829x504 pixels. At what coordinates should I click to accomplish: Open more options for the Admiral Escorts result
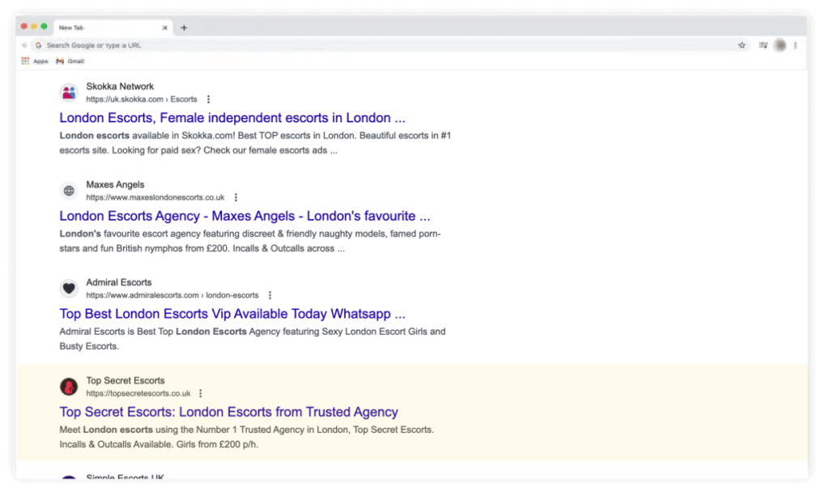(270, 295)
